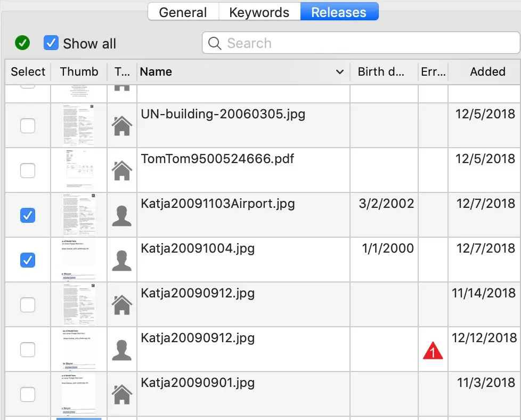Screen dimensions: 521x420
Task: Select name Katja20090912.jpg in the 12/12/2018 row
Action: point(198,338)
